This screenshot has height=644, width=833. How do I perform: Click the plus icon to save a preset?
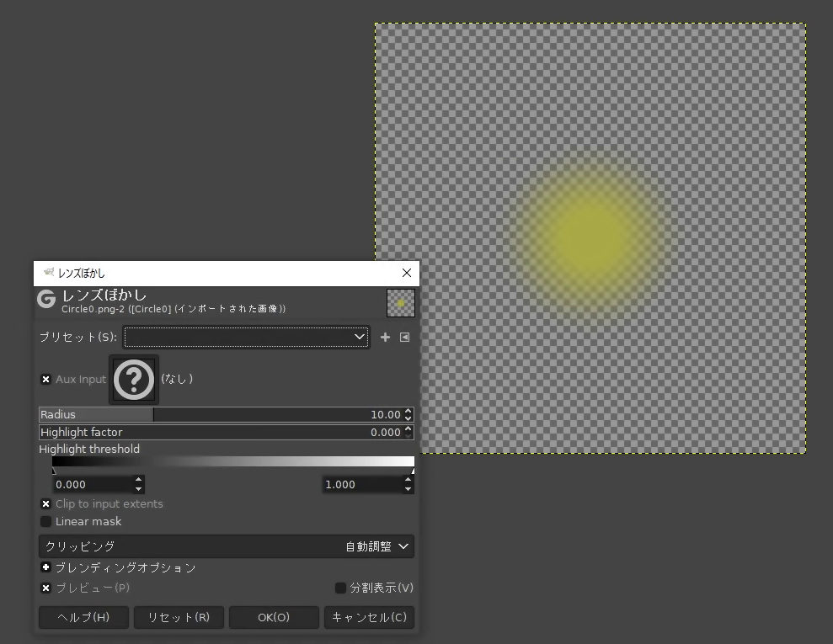click(x=385, y=337)
